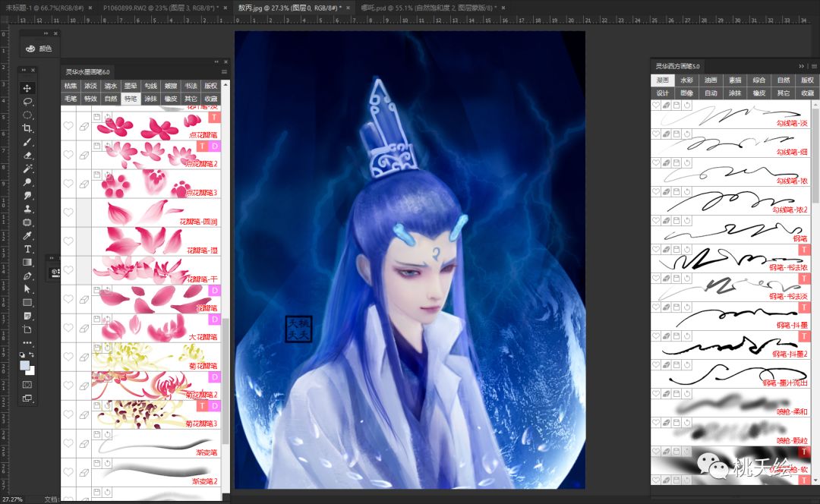This screenshot has width=820, height=504.
Task: Favorite the 钢笔 brush via heart
Action: coord(656,221)
